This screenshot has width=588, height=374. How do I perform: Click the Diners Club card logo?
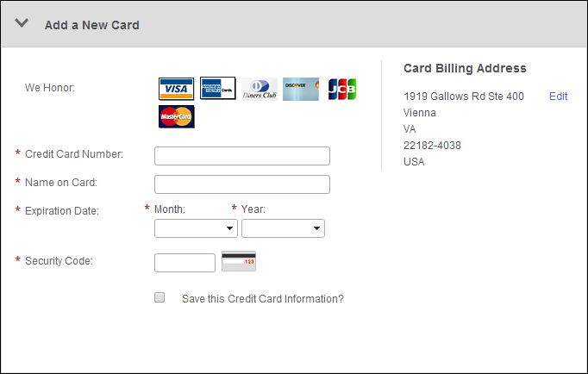(x=260, y=89)
